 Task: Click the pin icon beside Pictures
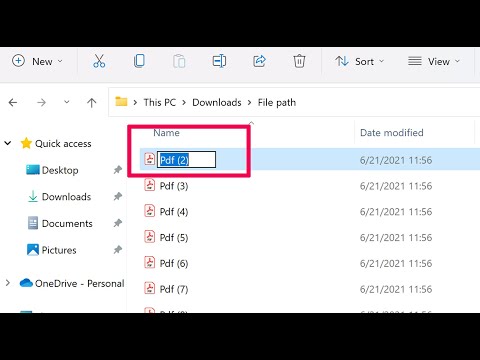tap(117, 250)
